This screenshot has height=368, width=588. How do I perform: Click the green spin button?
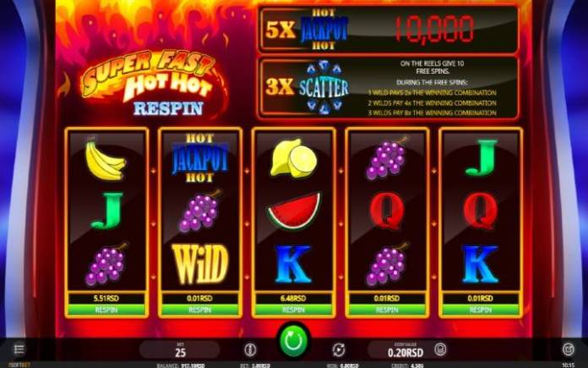(x=294, y=341)
